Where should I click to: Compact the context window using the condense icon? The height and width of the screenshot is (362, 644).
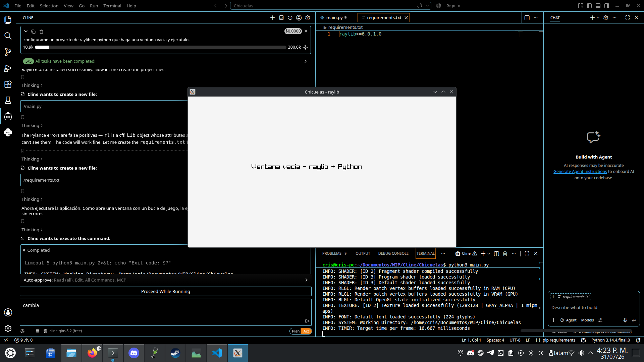(305, 47)
